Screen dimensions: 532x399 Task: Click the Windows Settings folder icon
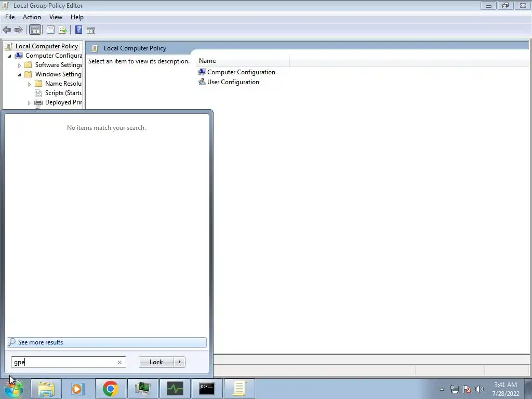click(x=29, y=74)
